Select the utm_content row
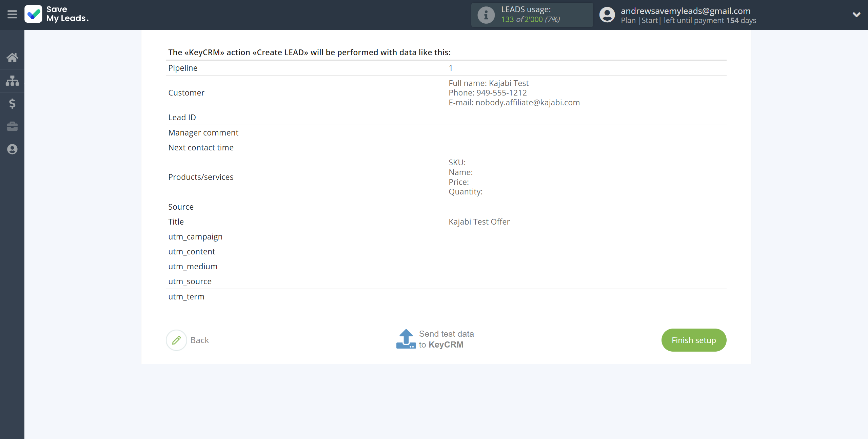The image size is (868, 439). [x=446, y=251]
